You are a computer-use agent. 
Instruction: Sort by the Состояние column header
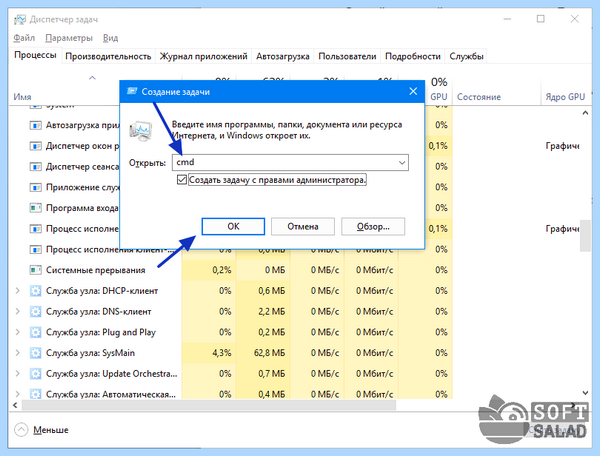[x=479, y=97]
